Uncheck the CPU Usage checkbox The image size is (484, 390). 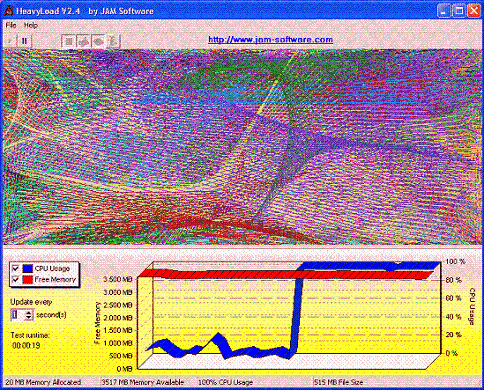15,268
